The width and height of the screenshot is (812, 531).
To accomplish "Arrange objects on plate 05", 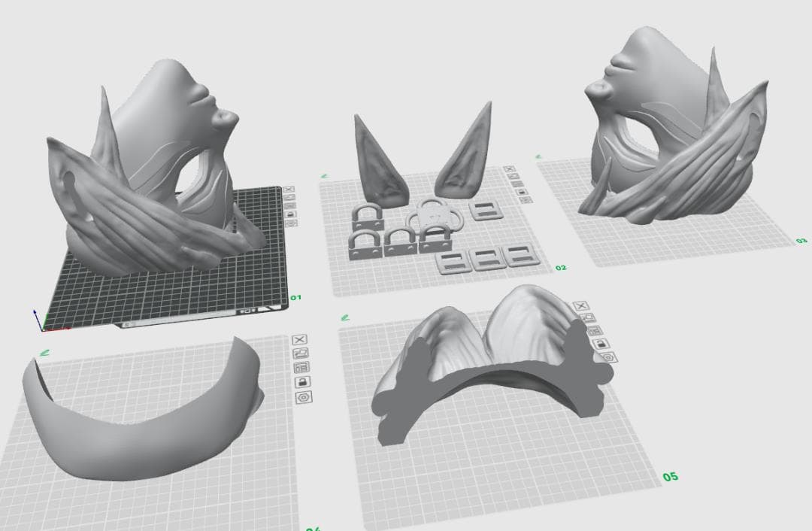I will click(595, 331).
